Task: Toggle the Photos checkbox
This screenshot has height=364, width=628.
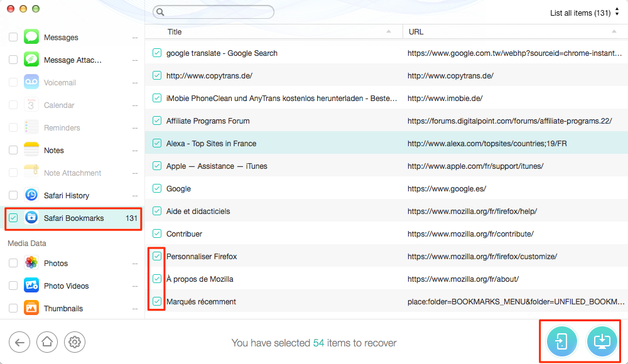Action: (13, 263)
